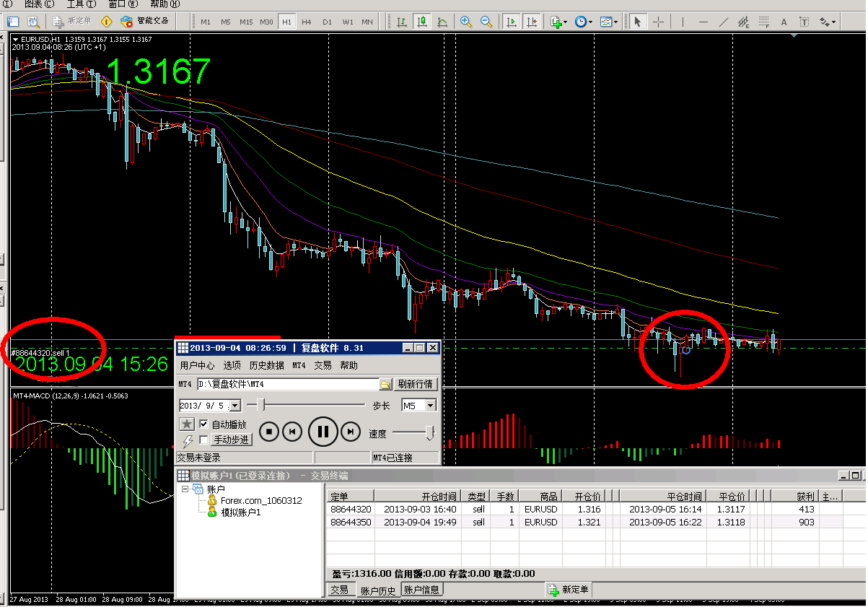
Task: Open the 步长 M5 dropdown
Action: point(431,406)
